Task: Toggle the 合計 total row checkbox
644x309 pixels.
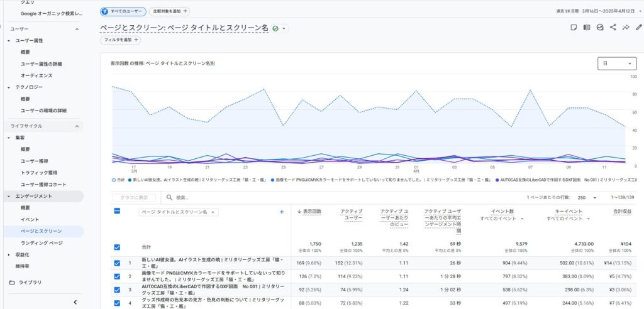Action: pyautogui.click(x=117, y=247)
